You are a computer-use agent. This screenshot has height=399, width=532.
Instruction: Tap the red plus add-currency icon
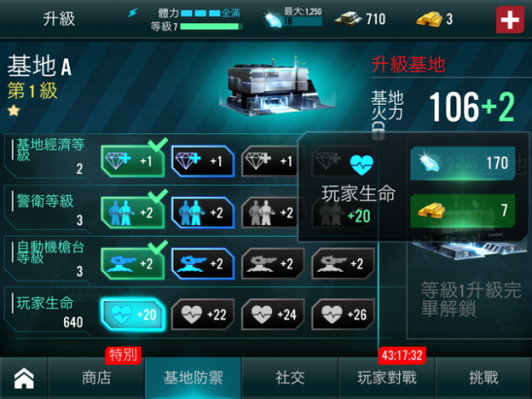(510, 19)
